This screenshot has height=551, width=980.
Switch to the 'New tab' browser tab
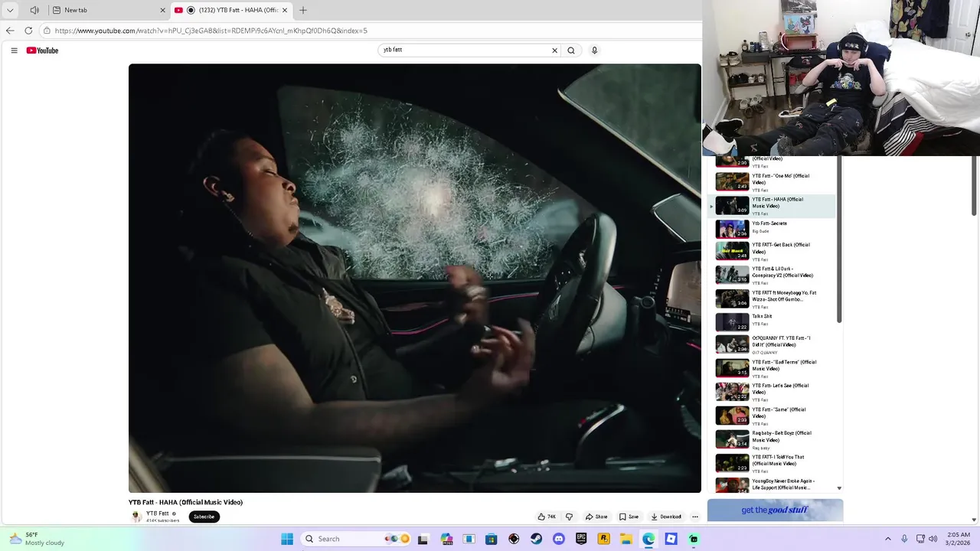(107, 10)
